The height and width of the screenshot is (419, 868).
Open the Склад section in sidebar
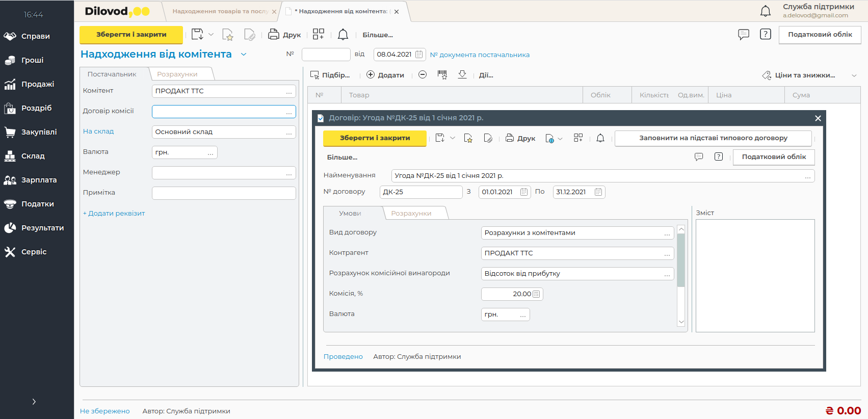33,156
